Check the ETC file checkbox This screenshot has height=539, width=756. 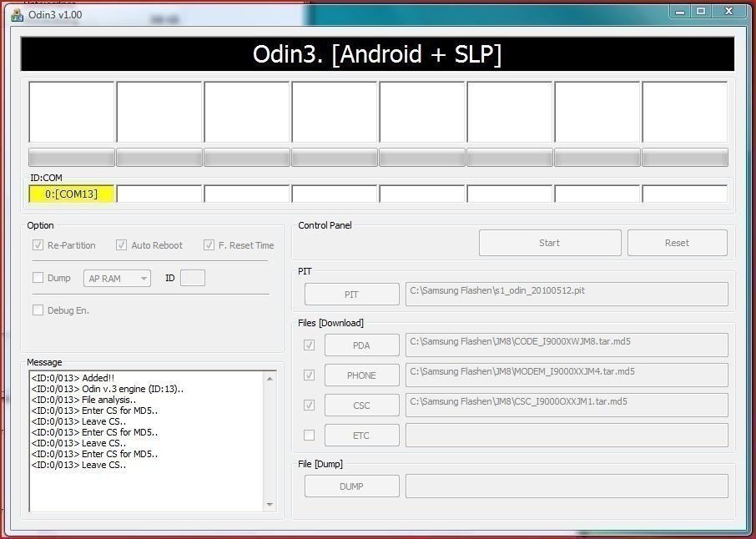point(309,436)
